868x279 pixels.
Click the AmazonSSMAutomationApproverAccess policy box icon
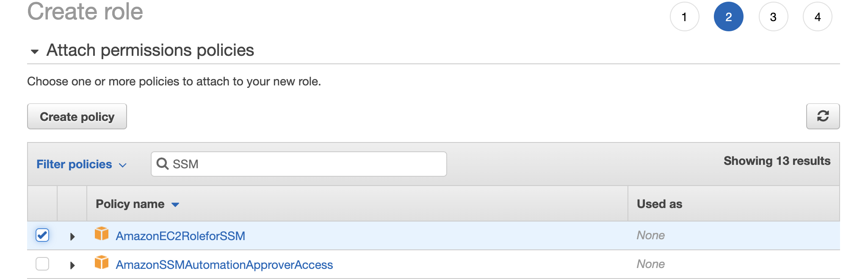pos(102,263)
